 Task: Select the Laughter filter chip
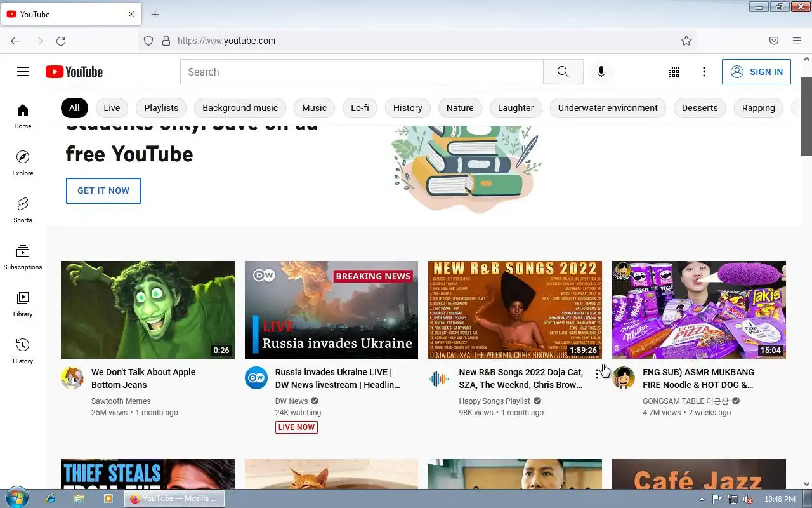pyautogui.click(x=516, y=108)
